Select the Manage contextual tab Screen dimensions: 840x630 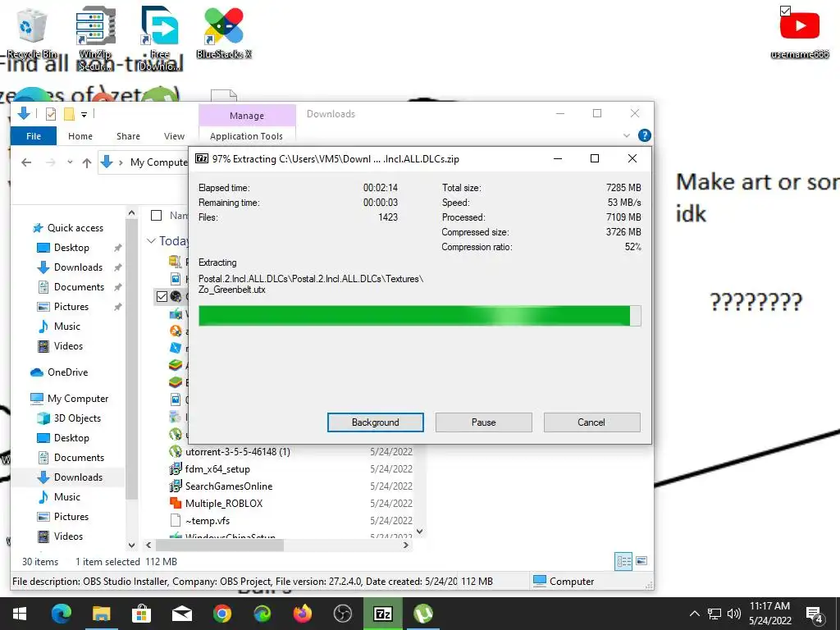click(x=247, y=115)
